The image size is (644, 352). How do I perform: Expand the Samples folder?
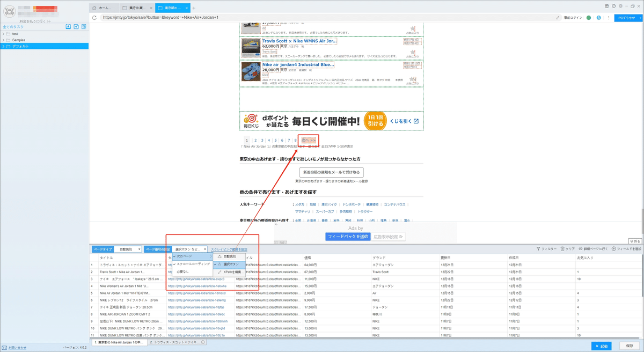point(3,40)
